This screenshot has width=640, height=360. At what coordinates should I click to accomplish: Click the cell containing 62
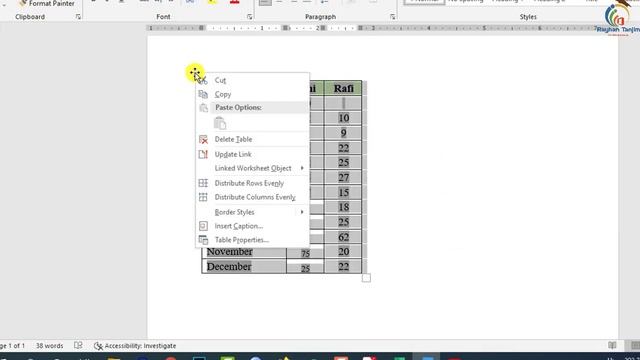[343, 237]
